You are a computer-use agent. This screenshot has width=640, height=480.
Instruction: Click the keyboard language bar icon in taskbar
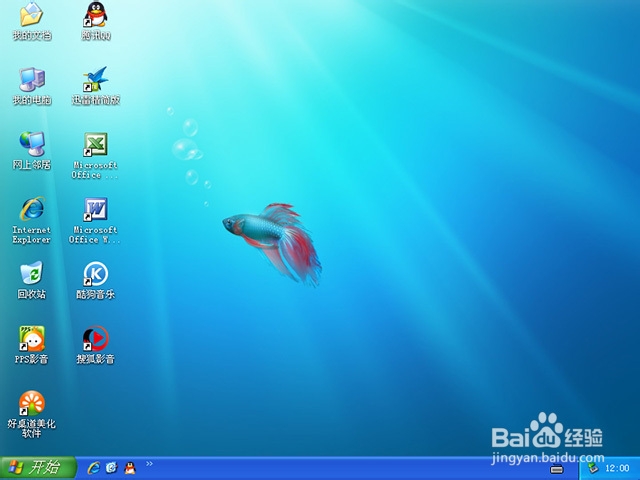click(557, 469)
